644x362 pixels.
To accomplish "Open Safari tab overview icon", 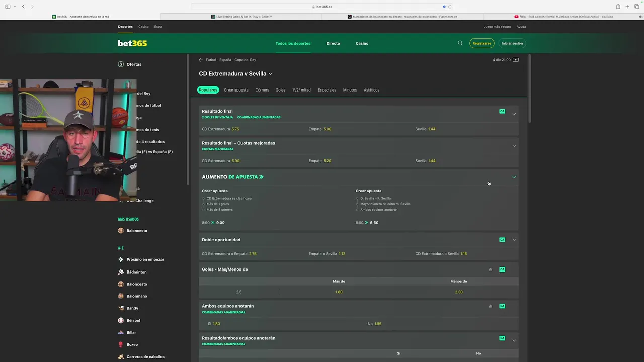I will click(x=636, y=7).
